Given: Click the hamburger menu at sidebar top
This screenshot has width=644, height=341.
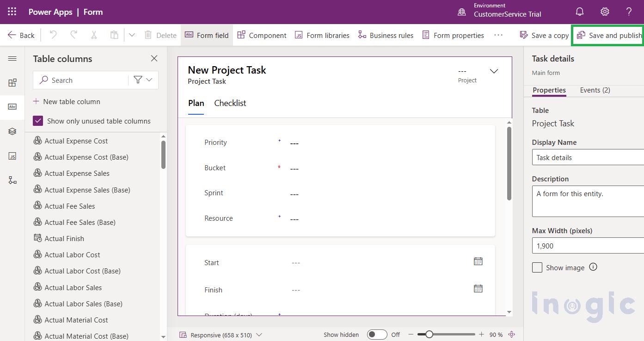Looking at the screenshot, I should (x=12, y=58).
